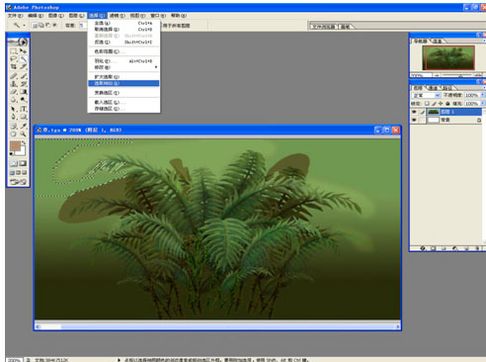Switch to the 通道 tab in Layers panel
The image size is (486, 362).
(433, 88)
